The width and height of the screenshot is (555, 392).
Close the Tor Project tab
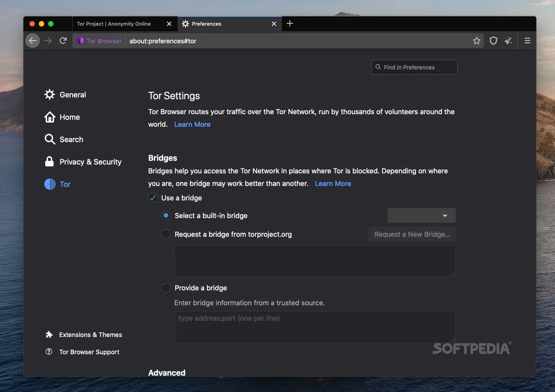169,24
